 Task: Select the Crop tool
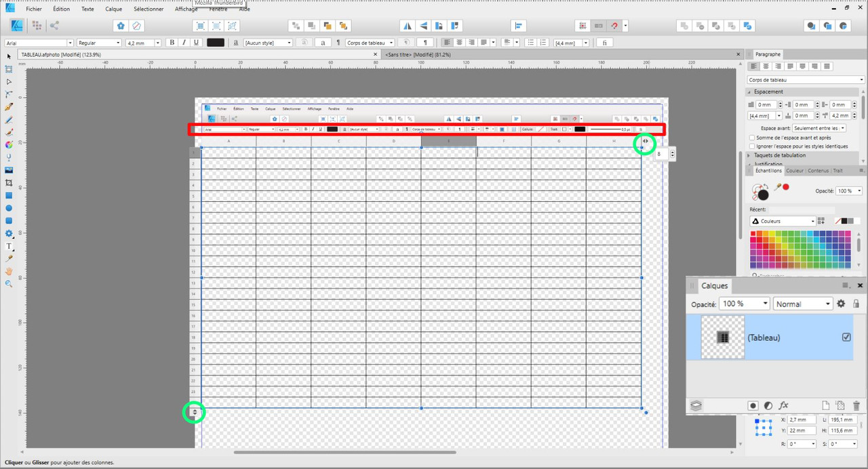tap(9, 183)
